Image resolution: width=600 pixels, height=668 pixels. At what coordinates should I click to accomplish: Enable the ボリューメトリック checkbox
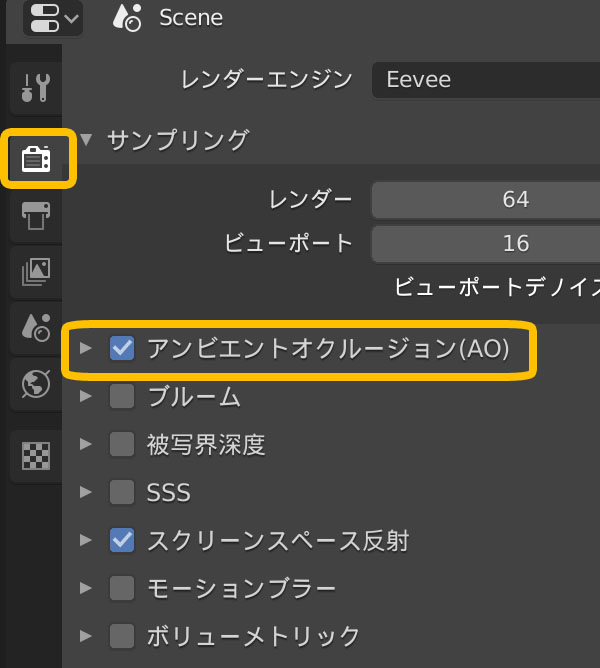[122, 636]
